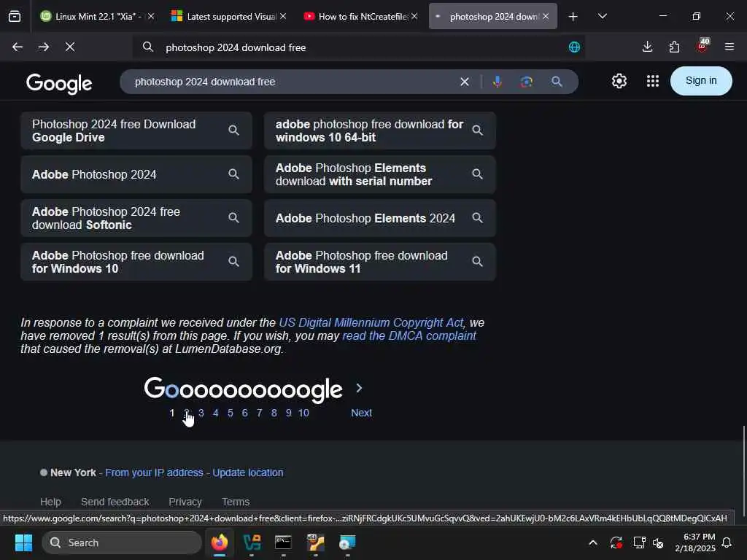Search adobe photoshop free download windows 10 64-bit
Viewport: 747px width, 560px height.
click(380, 131)
